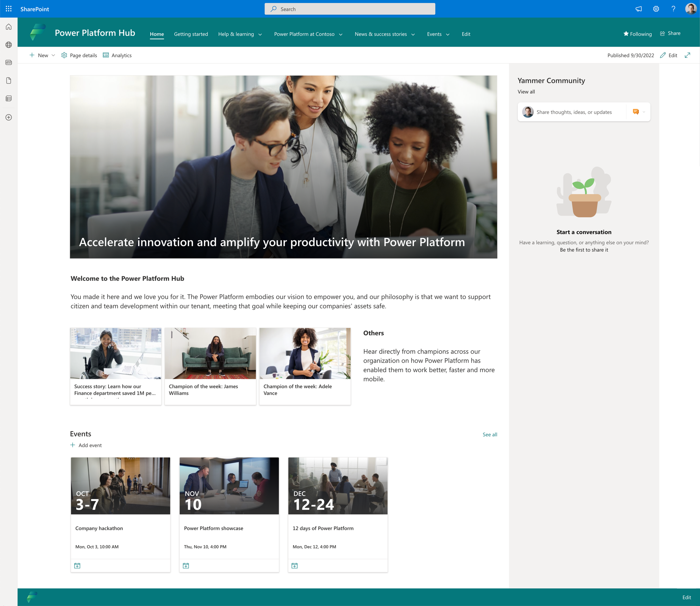Viewport: 700px width, 606px height.
Task: Click the SharePoint app launcher grid icon
Action: pyautogui.click(x=9, y=8)
